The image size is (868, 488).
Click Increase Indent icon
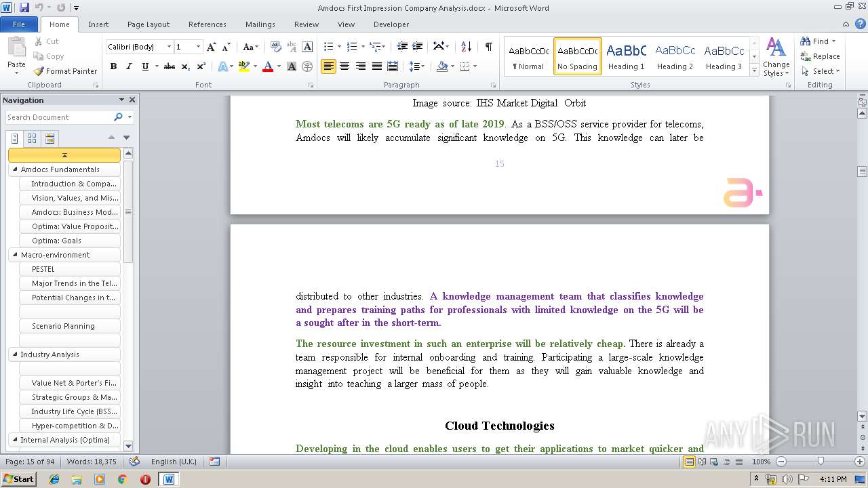(x=418, y=47)
